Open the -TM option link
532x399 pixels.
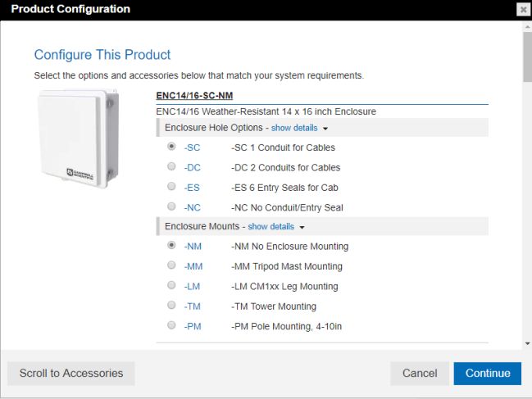(x=193, y=306)
